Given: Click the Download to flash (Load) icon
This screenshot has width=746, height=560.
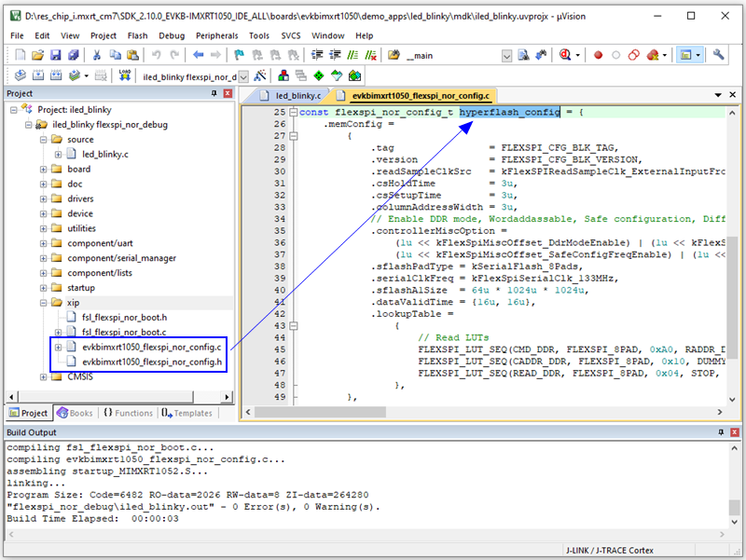Looking at the screenshot, I should pos(125,75).
